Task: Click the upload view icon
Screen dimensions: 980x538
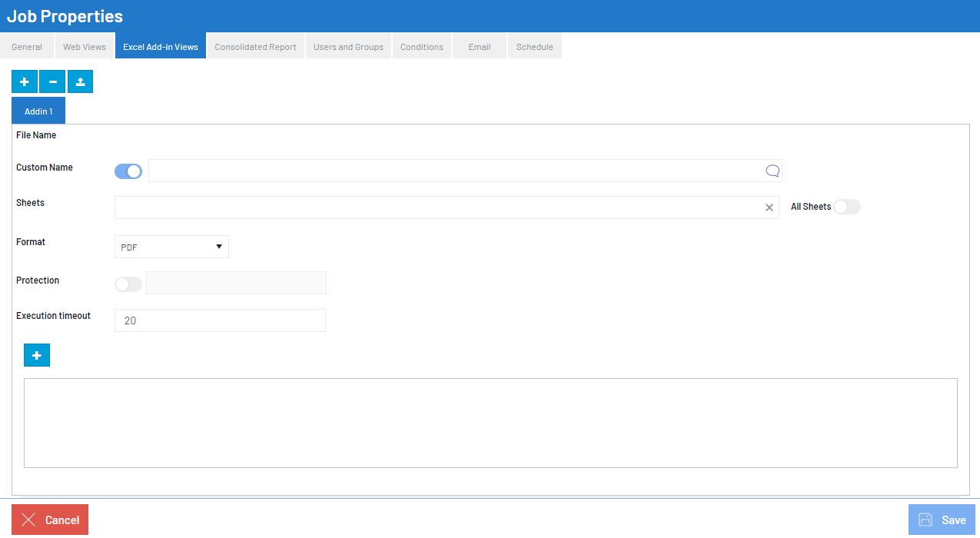Action: [80, 81]
